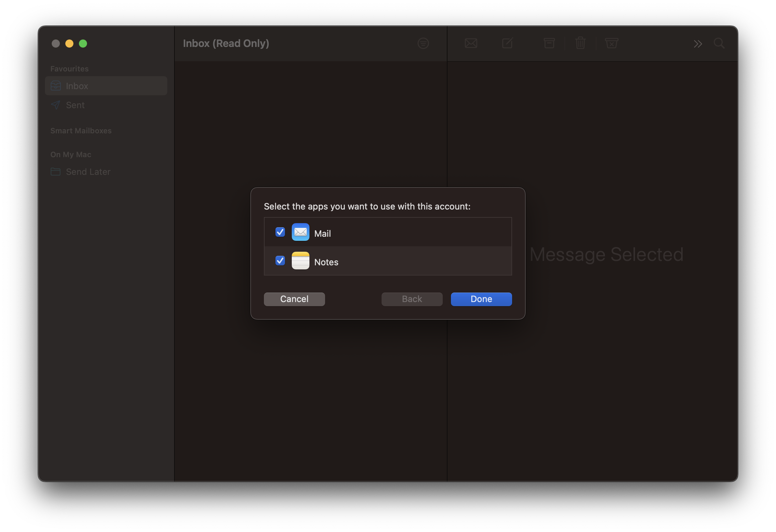Click the search magnifier icon

tap(719, 43)
